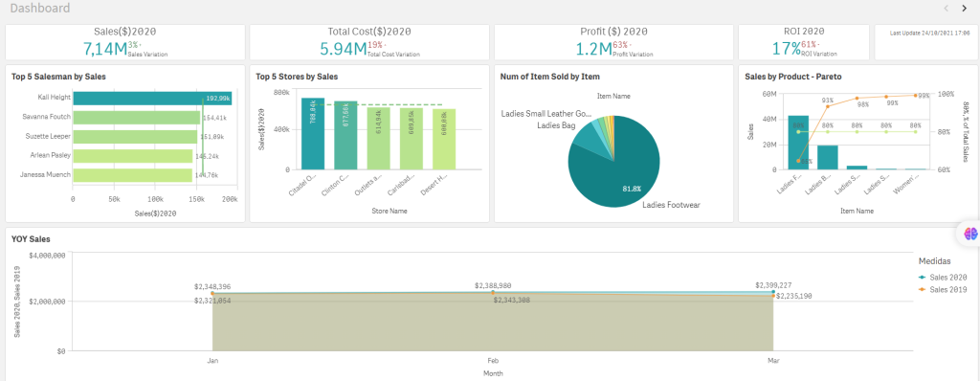Image resolution: width=980 pixels, height=381 pixels.
Task: Select the Sales($) 2020 KPI value 7,14M
Action: [x=104, y=49]
